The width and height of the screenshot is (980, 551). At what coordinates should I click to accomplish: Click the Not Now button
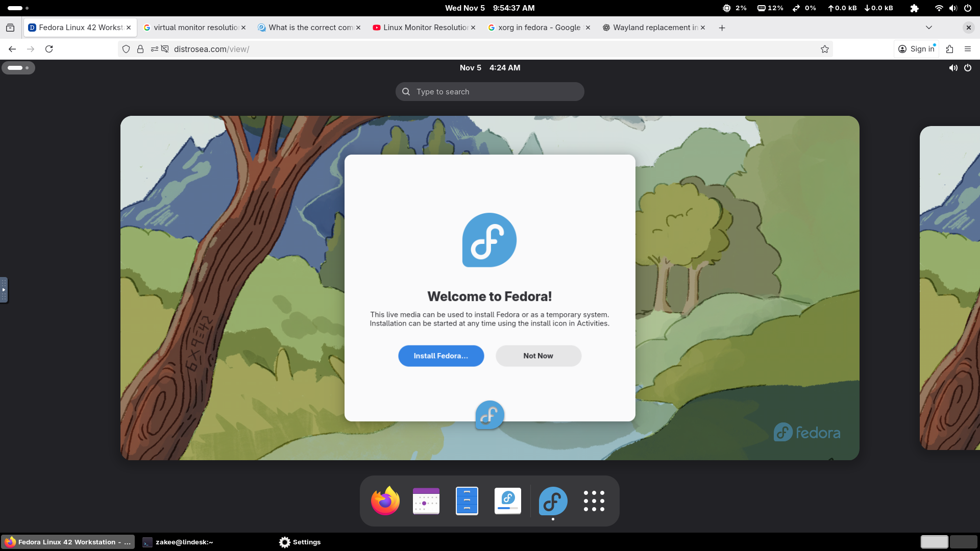538,356
